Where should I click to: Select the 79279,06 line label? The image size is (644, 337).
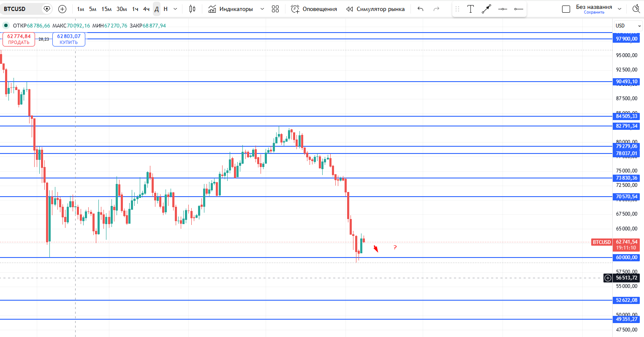[627, 146]
